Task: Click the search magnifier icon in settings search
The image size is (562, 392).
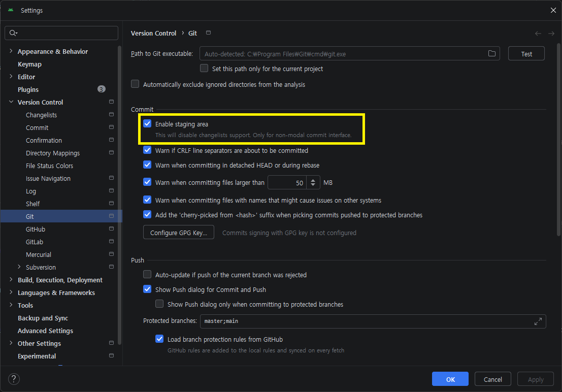Action: [x=13, y=33]
